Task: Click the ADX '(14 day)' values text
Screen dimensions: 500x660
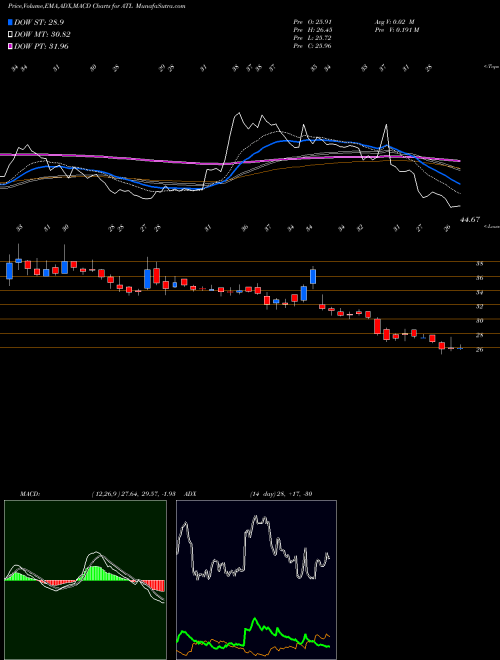Action: pyautogui.click(x=281, y=494)
